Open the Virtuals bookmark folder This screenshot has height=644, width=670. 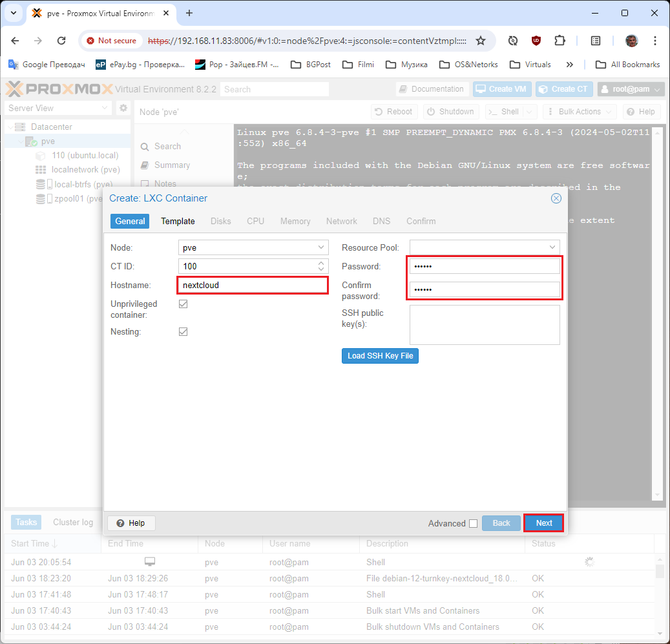coord(530,65)
